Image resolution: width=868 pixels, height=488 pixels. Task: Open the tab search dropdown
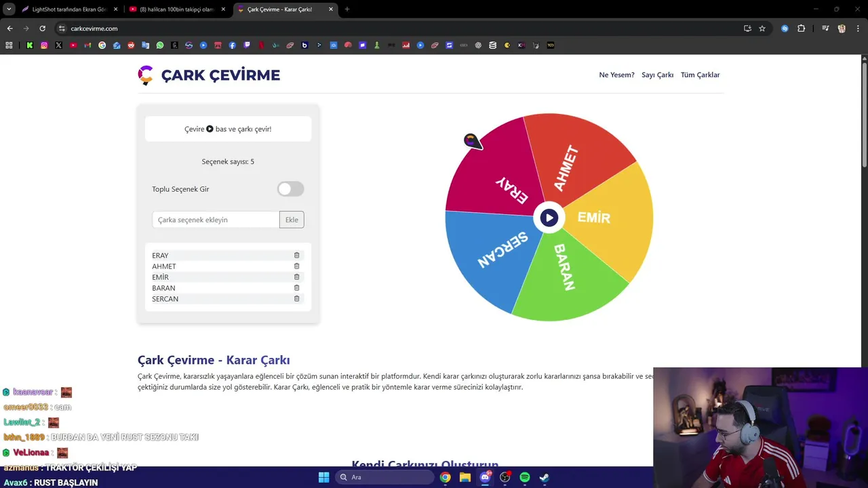coord(9,9)
